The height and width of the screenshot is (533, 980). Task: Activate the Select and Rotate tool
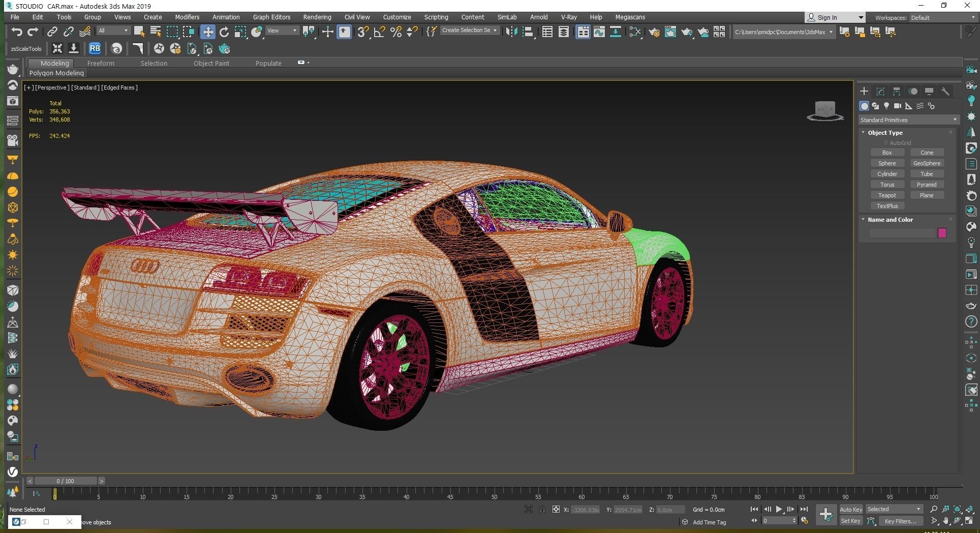pyautogui.click(x=224, y=32)
